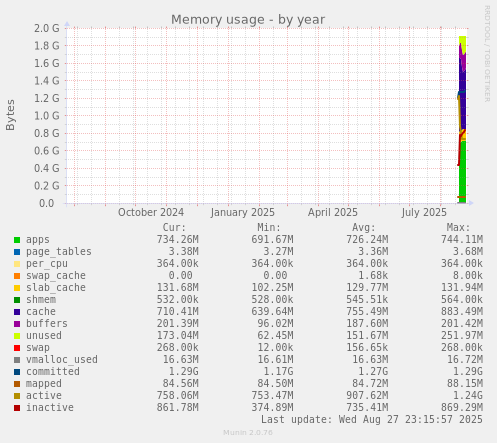Click the 'per_cpu' legend label
The width and height of the screenshot is (497, 443).
(47, 264)
